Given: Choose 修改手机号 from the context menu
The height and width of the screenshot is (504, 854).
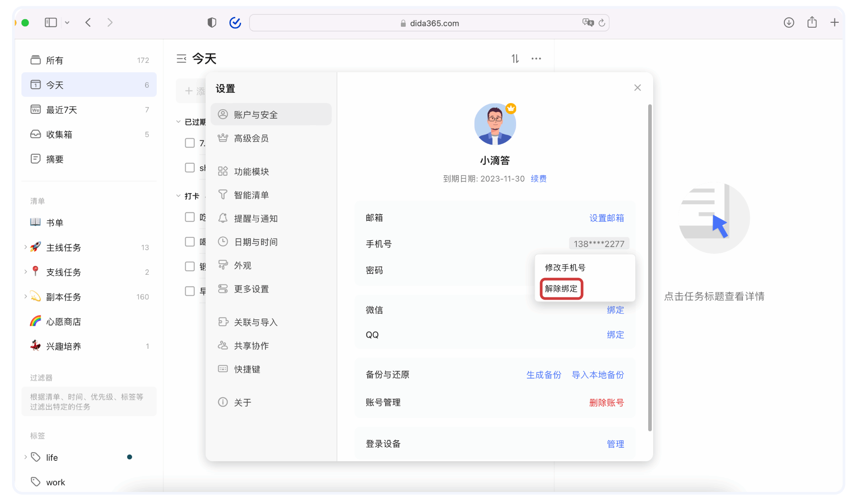Looking at the screenshot, I should tap(566, 267).
